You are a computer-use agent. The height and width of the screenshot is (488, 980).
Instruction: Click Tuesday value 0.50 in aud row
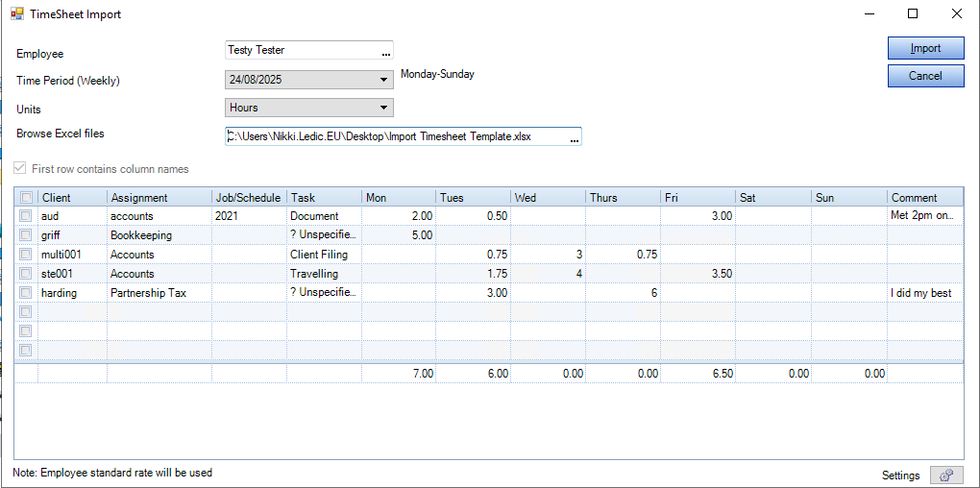473,215
